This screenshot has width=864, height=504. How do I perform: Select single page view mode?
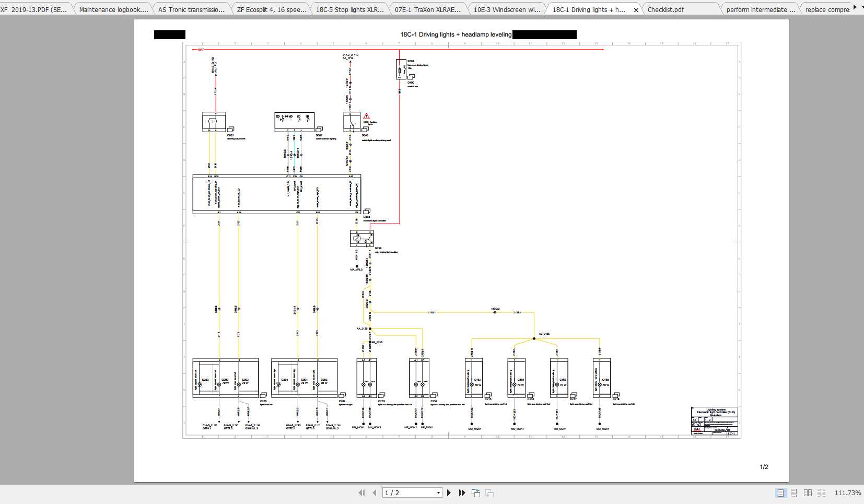[x=780, y=493]
